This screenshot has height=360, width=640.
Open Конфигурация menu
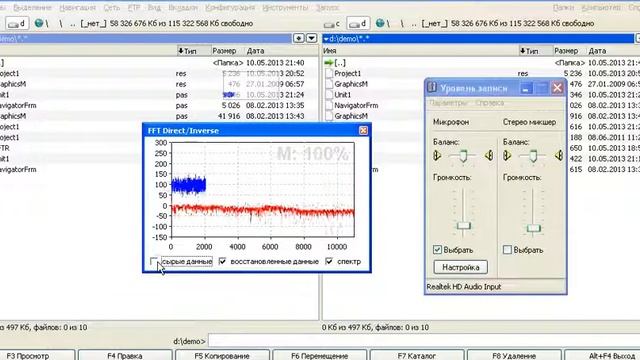(x=230, y=8)
